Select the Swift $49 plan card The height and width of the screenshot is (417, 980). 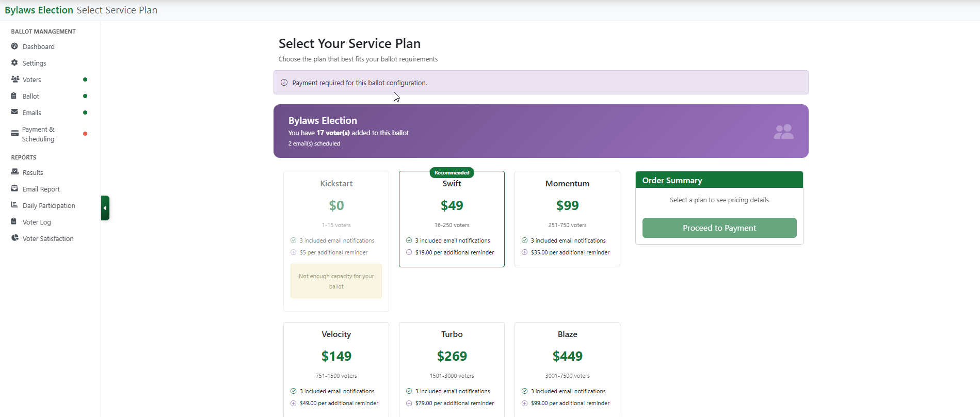452,219
